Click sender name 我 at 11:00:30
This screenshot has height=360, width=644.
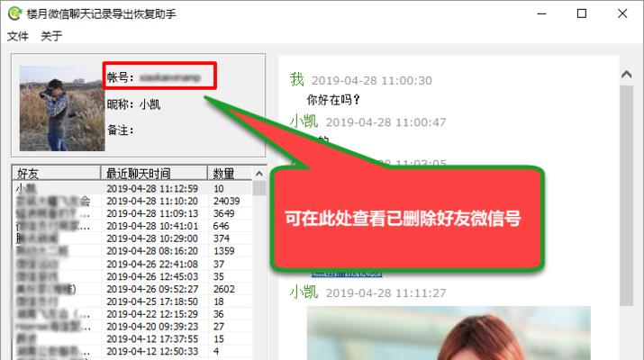(x=296, y=79)
